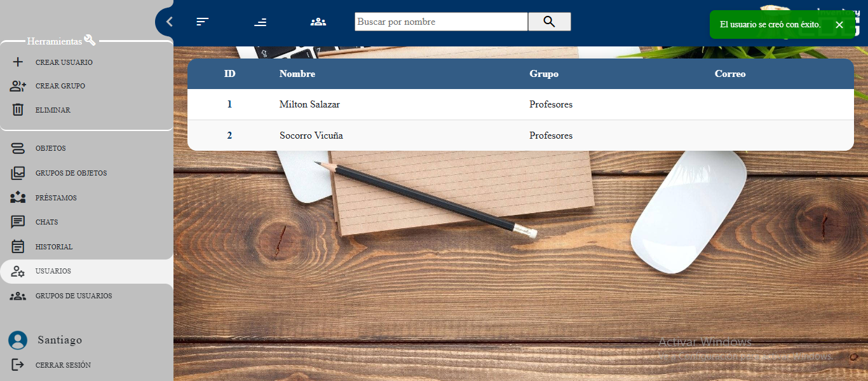Focus the Buscar por nombre search field
This screenshot has width=868, height=381.
440,22
